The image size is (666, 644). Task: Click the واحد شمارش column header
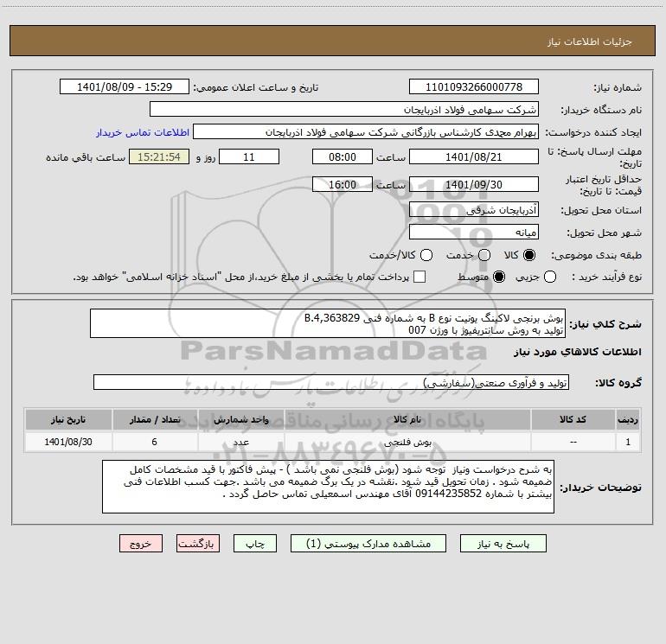point(240,419)
